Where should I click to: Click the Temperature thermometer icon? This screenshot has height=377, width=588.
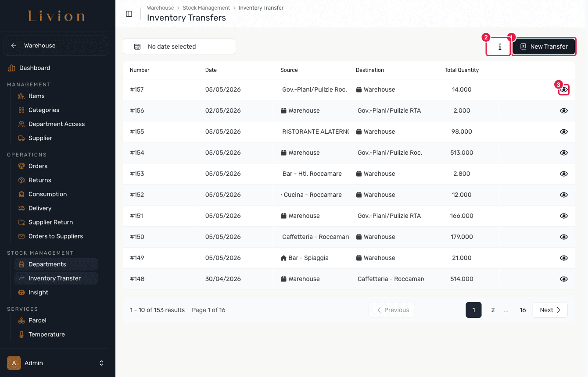(x=22, y=334)
